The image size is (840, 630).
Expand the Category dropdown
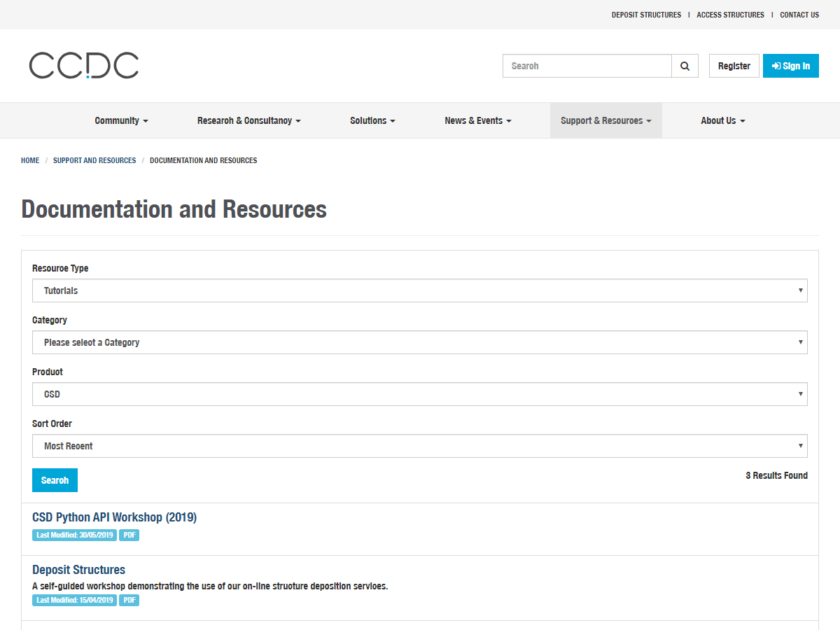coord(419,342)
